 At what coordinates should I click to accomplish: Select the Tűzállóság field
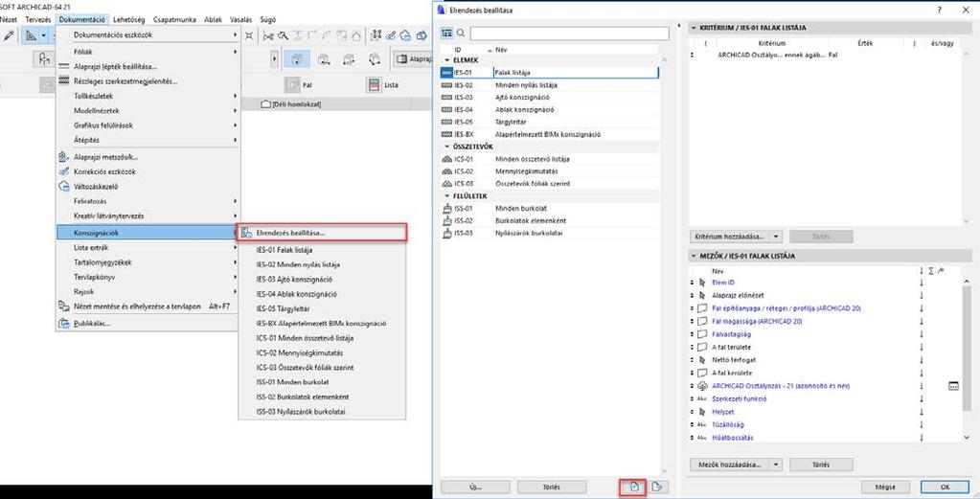tap(824, 424)
